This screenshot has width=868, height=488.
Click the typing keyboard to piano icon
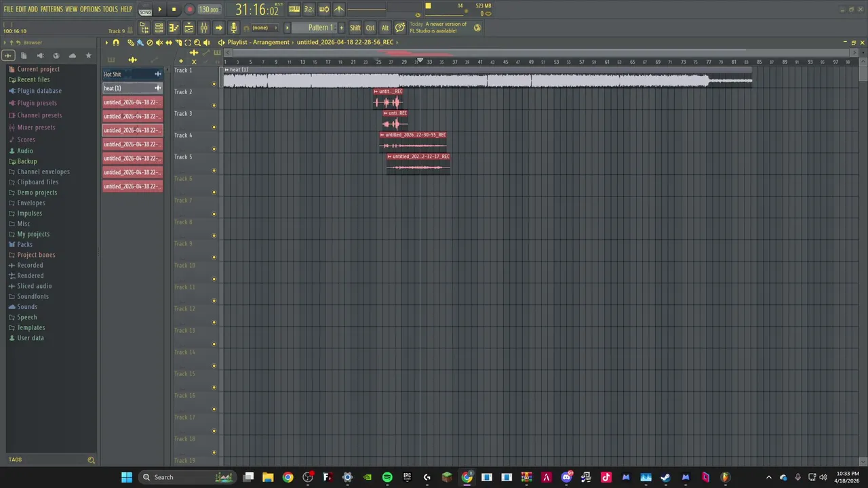pos(294,9)
